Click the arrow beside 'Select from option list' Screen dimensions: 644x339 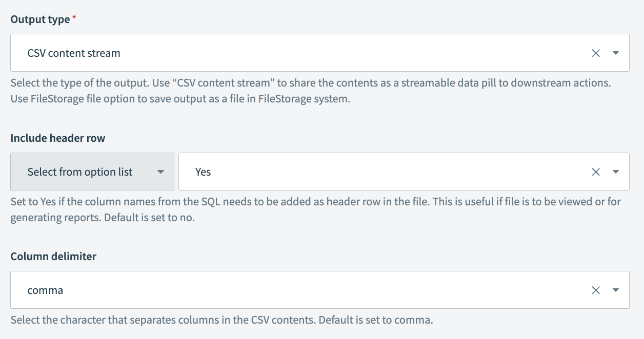160,172
